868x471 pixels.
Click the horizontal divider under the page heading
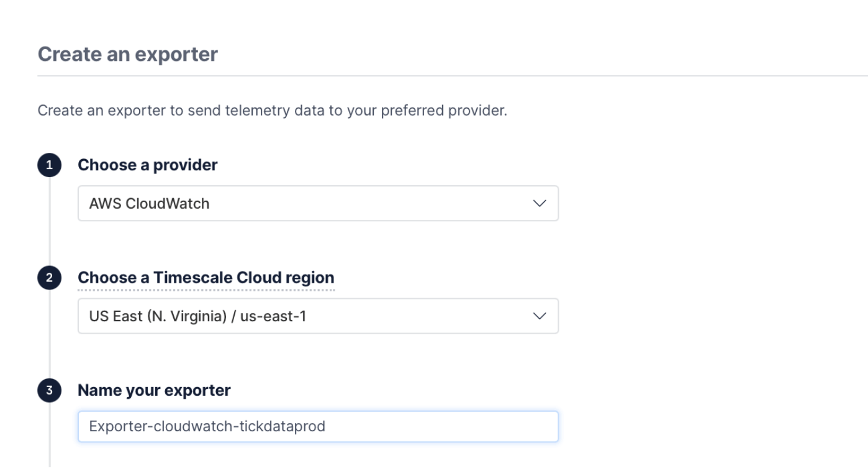[x=435, y=76]
